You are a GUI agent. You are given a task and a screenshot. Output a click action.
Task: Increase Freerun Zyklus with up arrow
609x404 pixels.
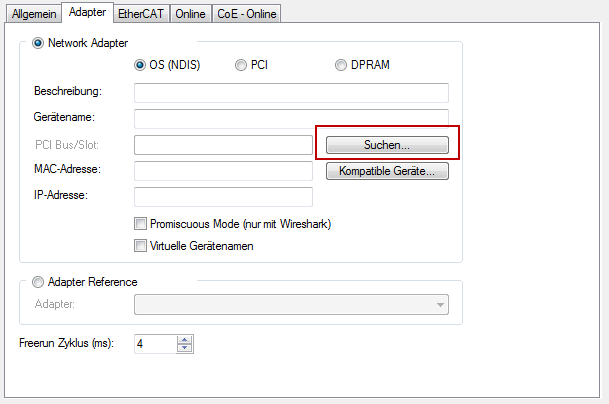point(184,339)
